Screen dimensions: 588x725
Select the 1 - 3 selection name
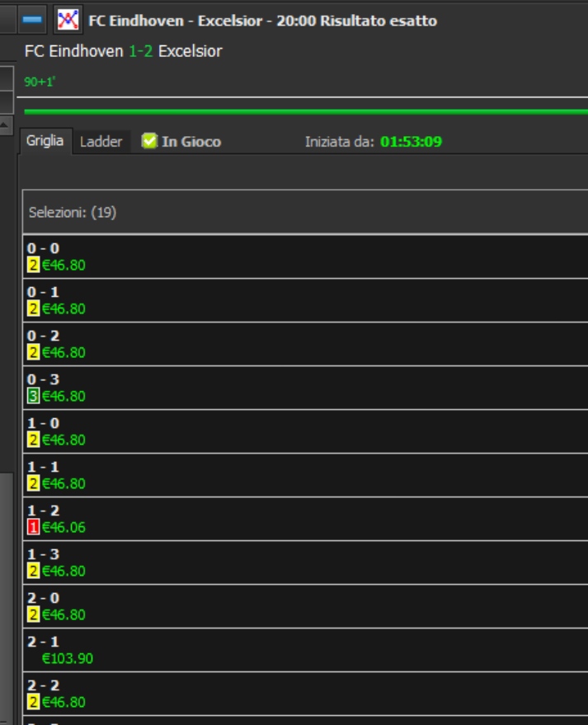pyautogui.click(x=43, y=554)
